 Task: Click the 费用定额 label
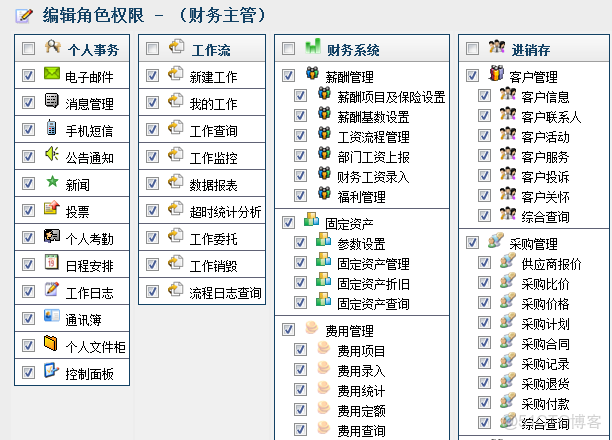(x=362, y=411)
